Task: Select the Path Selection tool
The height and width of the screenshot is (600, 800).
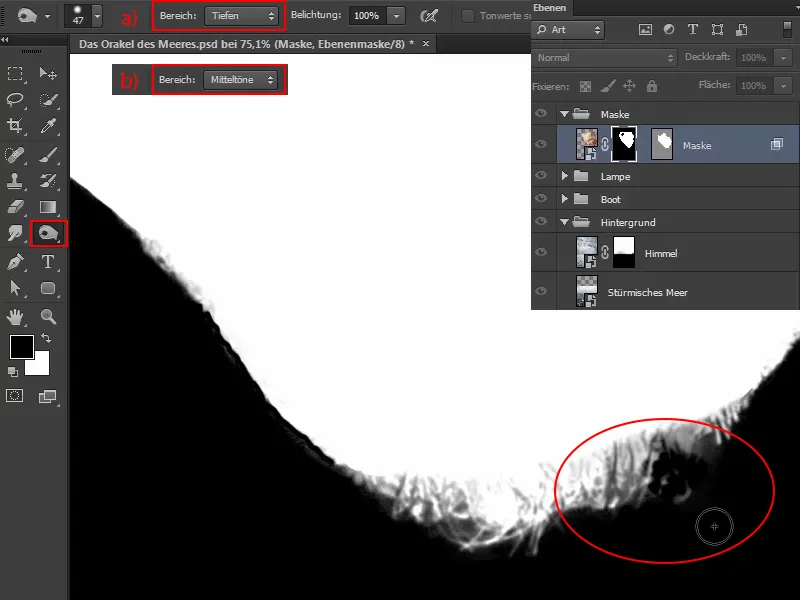Action: (x=15, y=288)
